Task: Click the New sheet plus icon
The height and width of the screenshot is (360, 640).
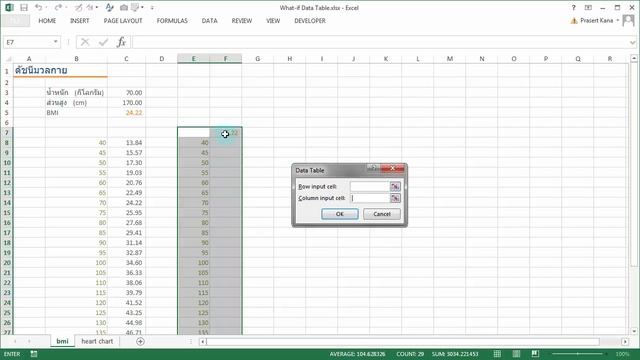Action: pyautogui.click(x=140, y=341)
